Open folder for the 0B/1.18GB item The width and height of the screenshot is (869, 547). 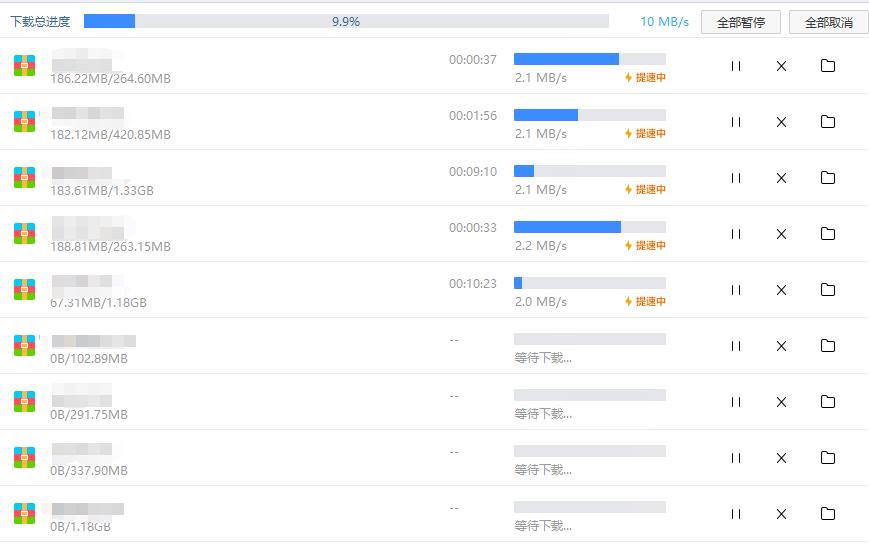[828, 514]
